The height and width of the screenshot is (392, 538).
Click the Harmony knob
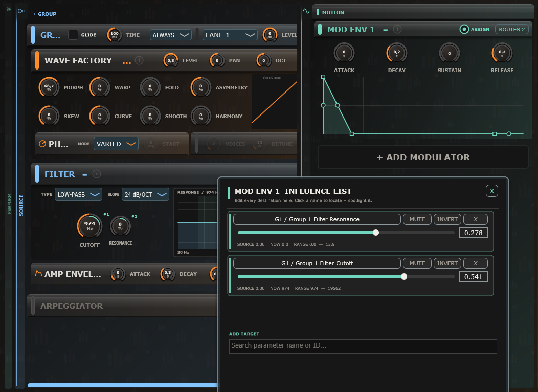click(x=200, y=116)
